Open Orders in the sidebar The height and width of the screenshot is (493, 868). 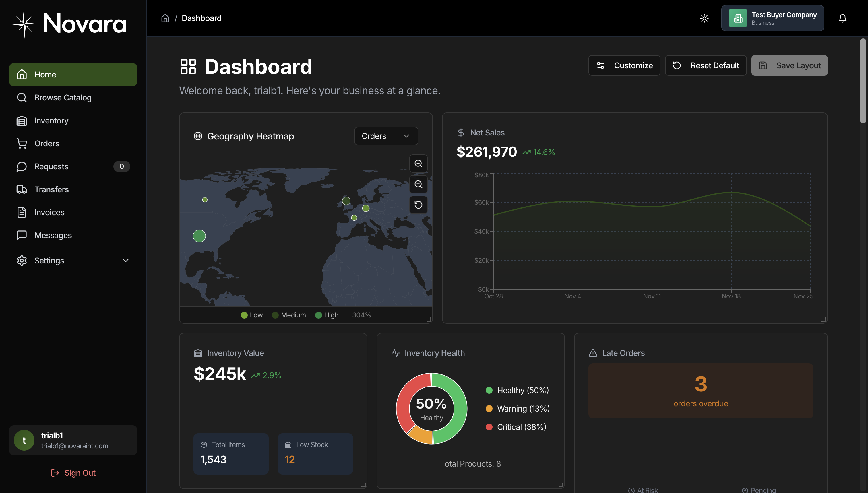[73, 143]
